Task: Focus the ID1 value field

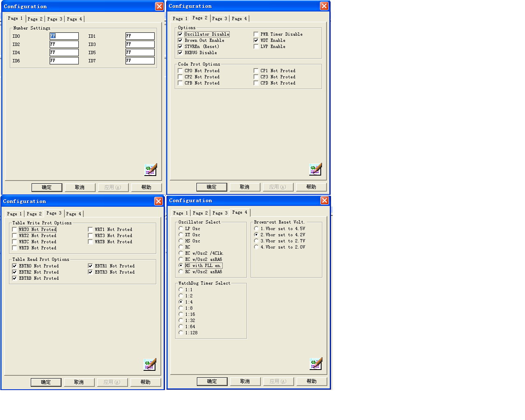Action: point(140,36)
